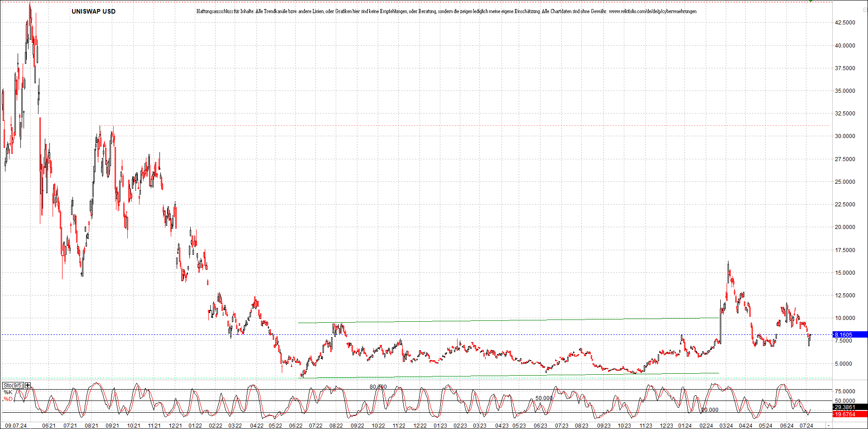Image resolution: width=868 pixels, height=429 pixels.
Task: Click the 15.0000 price axis label
Action: [x=845, y=273]
